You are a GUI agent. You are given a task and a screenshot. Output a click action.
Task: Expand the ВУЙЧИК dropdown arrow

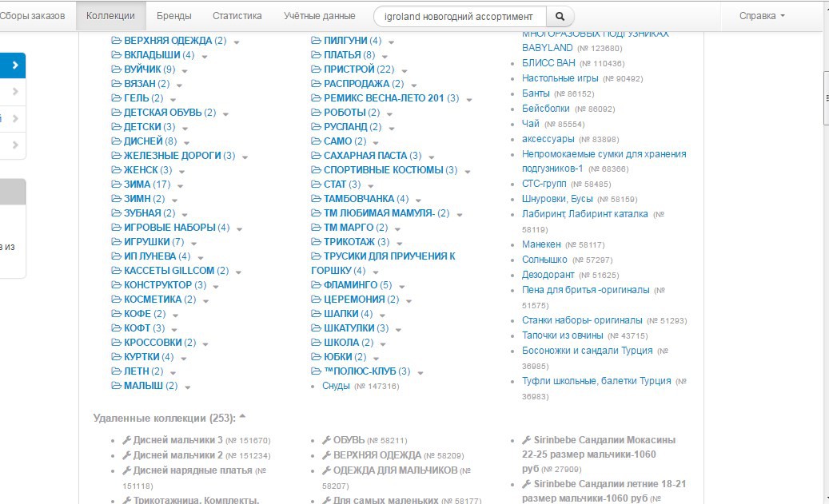[185, 71]
